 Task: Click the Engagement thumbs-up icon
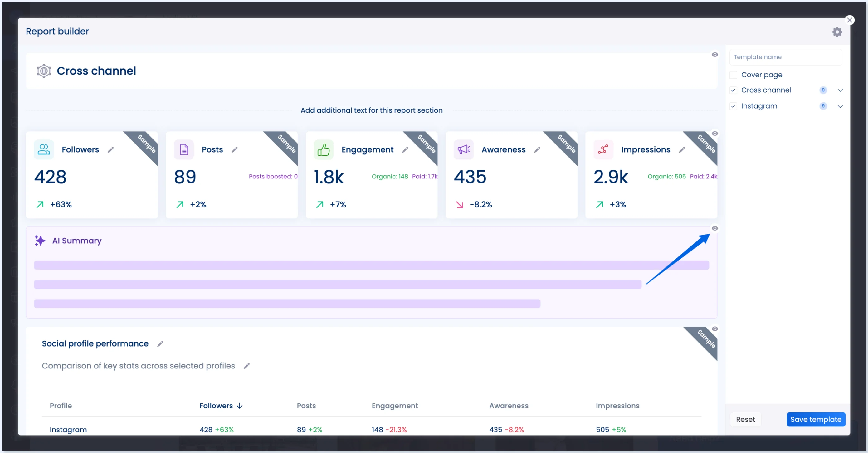[x=324, y=149]
